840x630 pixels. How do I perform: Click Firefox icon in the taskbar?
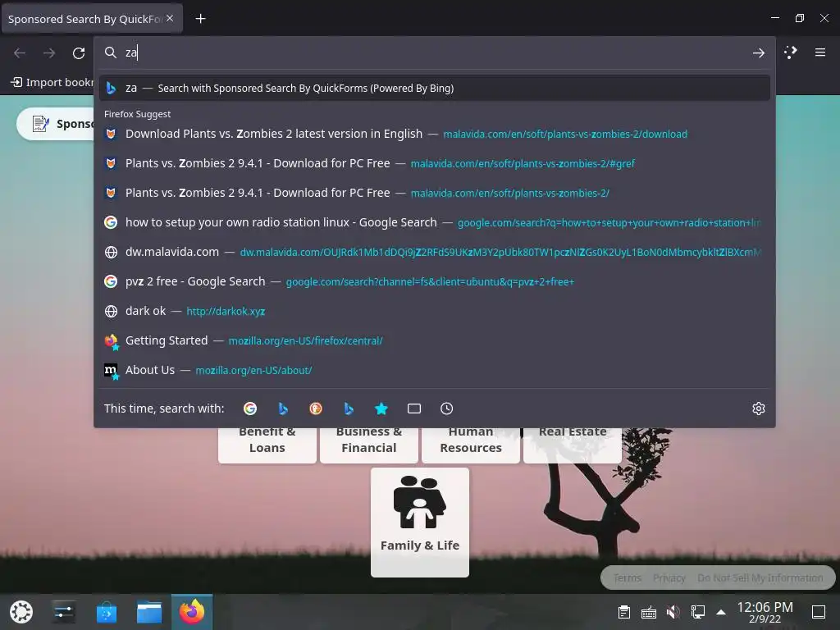pos(192,612)
